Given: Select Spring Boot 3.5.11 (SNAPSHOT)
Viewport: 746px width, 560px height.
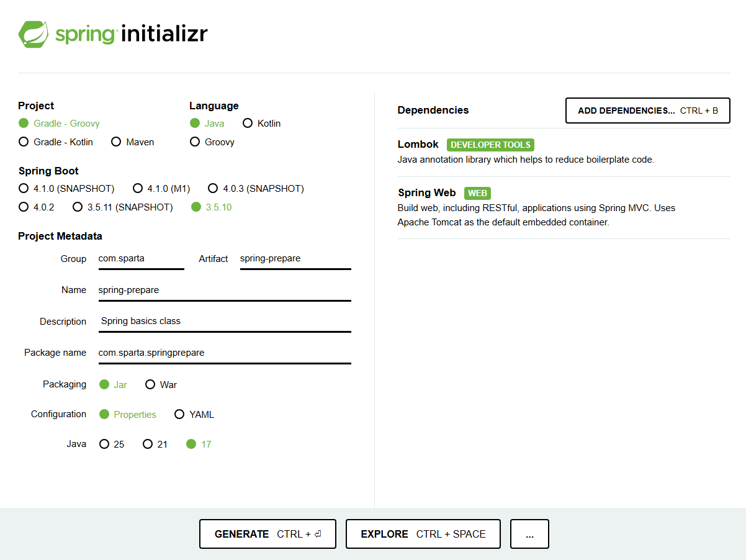Looking at the screenshot, I should 123,207.
